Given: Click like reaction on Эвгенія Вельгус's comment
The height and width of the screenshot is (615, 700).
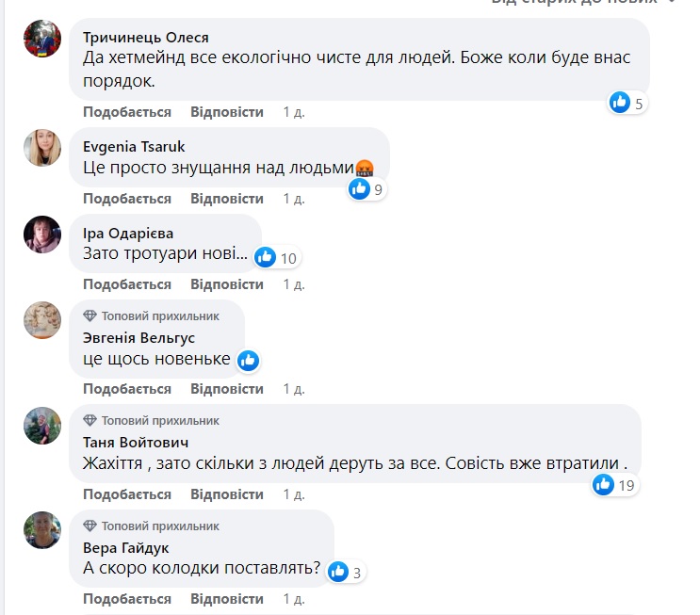Looking at the screenshot, I should pos(249,360).
